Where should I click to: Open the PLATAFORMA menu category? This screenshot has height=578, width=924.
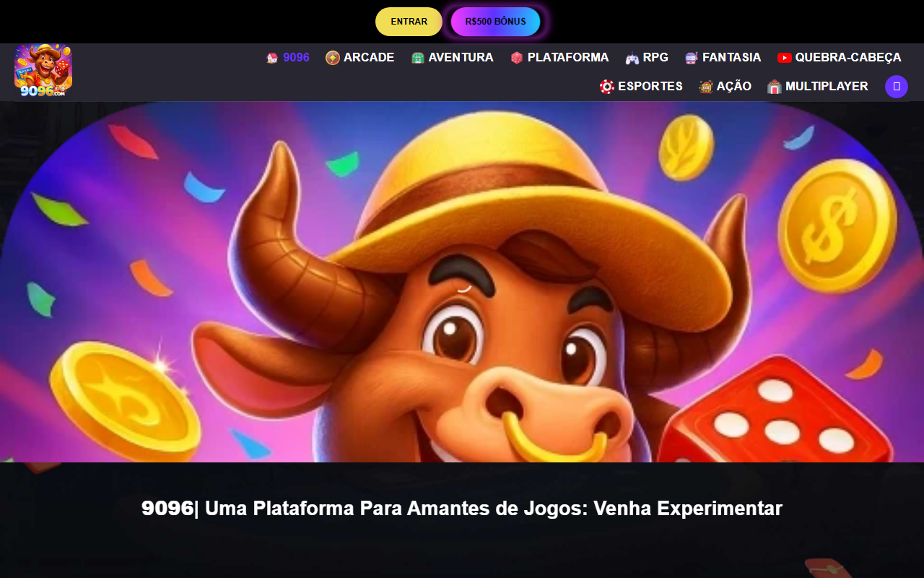tap(559, 58)
